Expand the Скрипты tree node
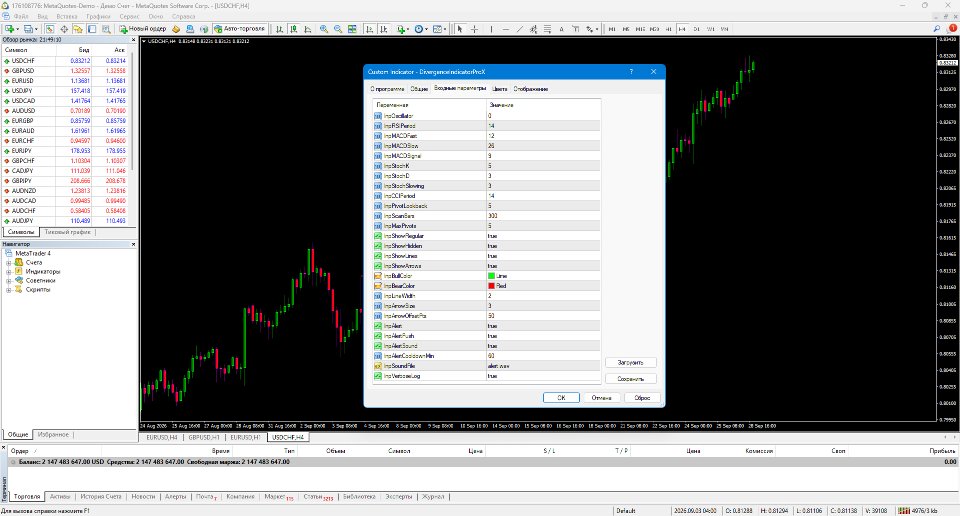The height and width of the screenshot is (516, 960). pyautogui.click(x=9, y=290)
